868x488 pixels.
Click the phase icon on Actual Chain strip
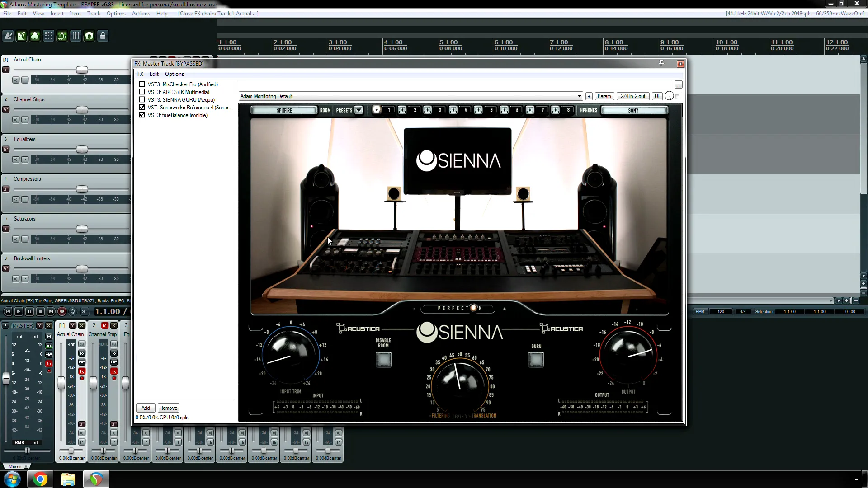82,344
